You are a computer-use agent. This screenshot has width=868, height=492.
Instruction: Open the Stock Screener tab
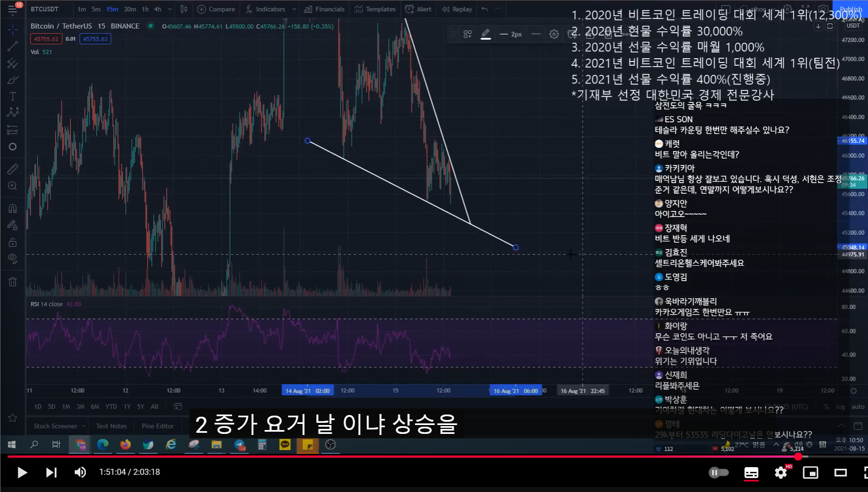tap(55, 426)
